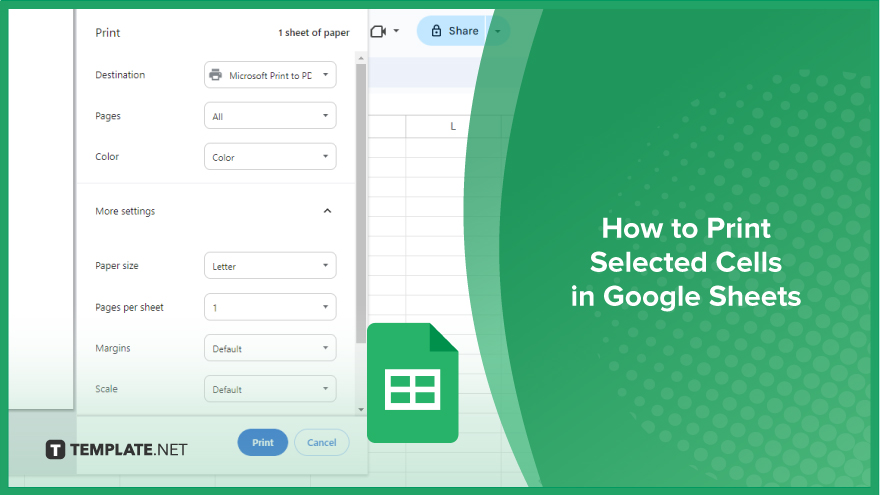This screenshot has height=495, width=880.
Task: Click the 'Scale' label
Action: (x=106, y=388)
